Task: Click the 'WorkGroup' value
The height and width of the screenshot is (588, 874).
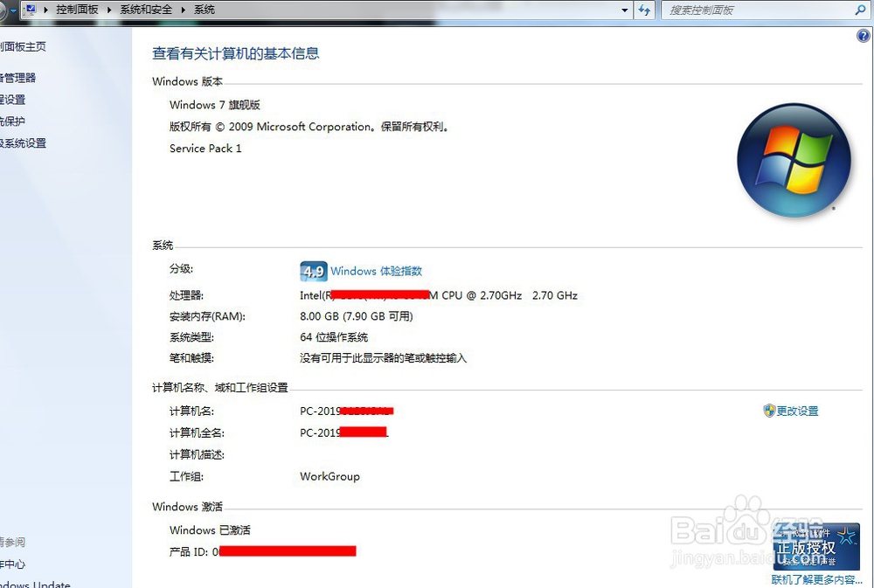Action: point(329,476)
